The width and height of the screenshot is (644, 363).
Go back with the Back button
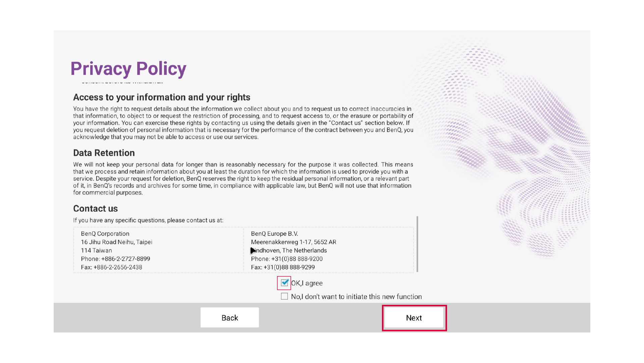click(x=230, y=318)
